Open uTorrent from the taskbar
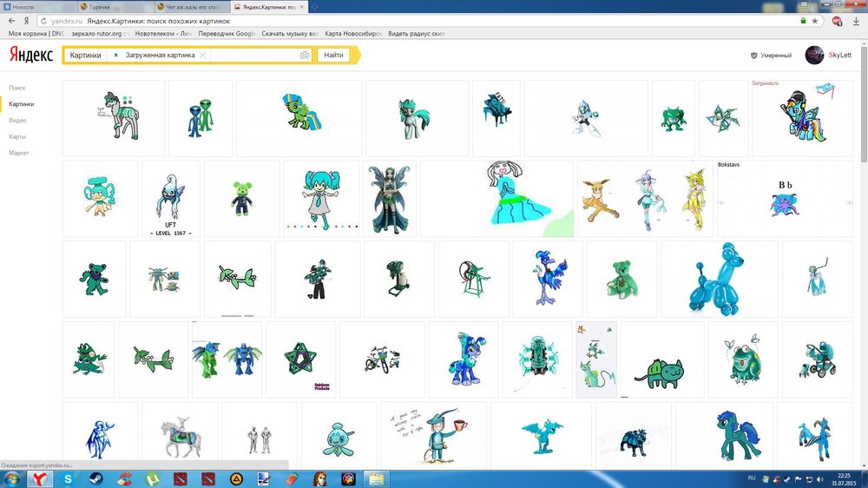The width and height of the screenshot is (868, 488). (152, 479)
